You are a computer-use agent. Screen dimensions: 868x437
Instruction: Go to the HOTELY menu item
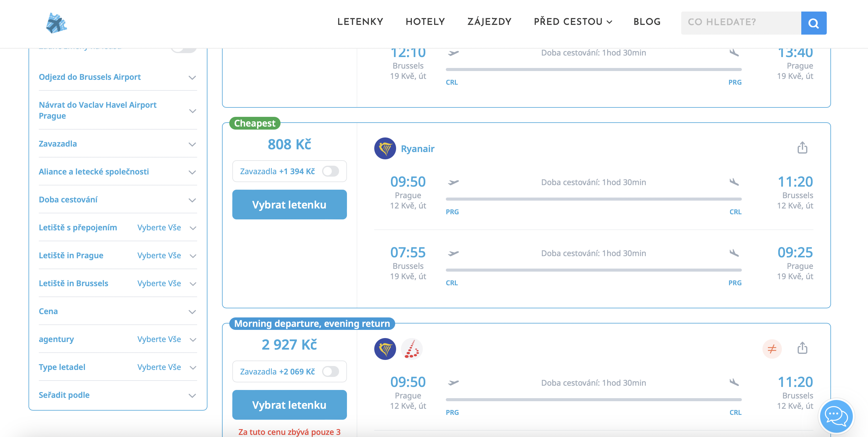click(x=425, y=22)
